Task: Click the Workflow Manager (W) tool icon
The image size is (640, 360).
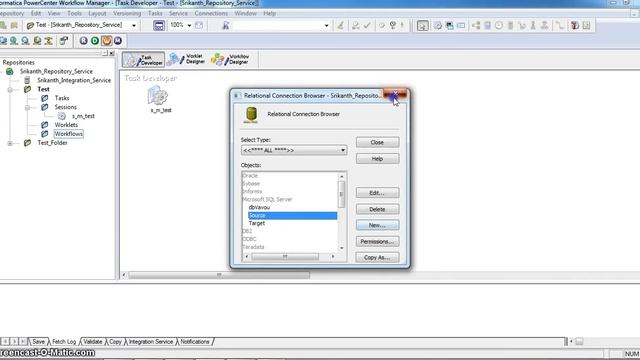Action: tap(107, 40)
